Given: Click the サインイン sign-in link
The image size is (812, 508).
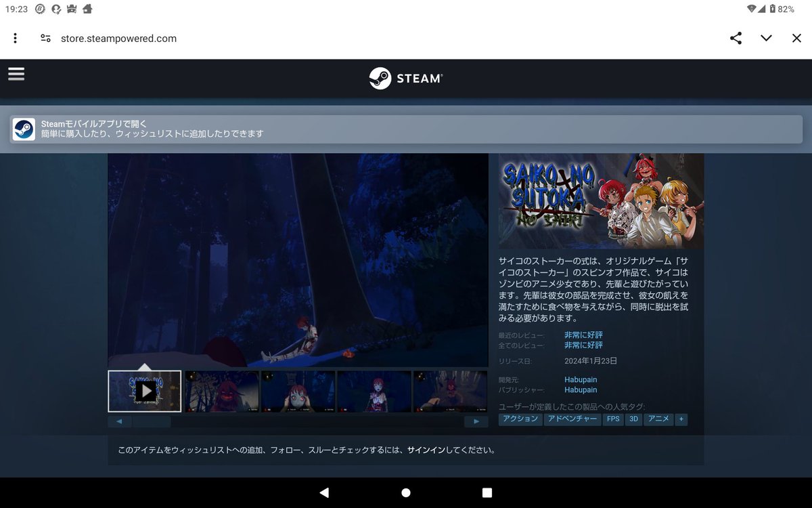Looking at the screenshot, I should (x=426, y=450).
